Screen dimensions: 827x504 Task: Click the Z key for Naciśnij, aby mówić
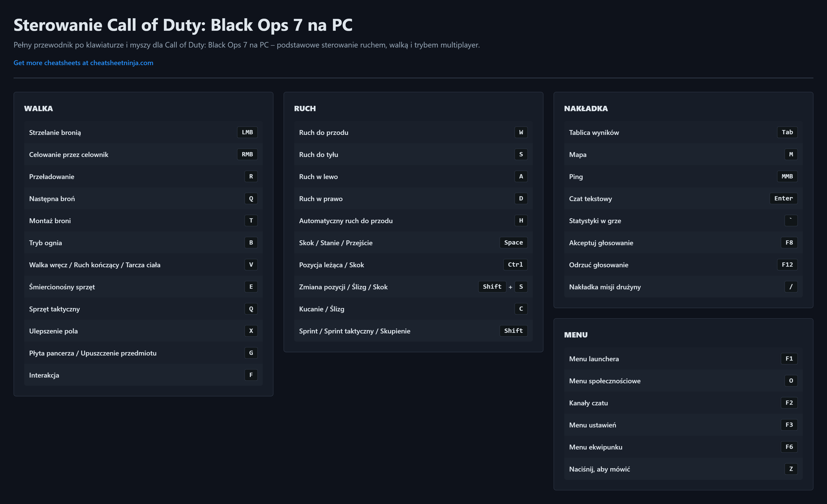[x=791, y=469]
